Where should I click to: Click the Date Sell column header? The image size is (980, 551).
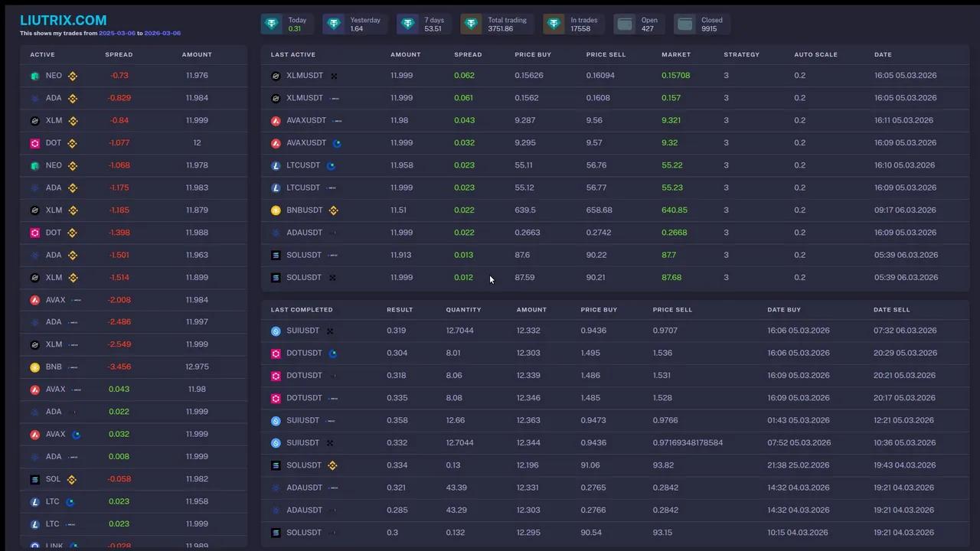point(891,310)
